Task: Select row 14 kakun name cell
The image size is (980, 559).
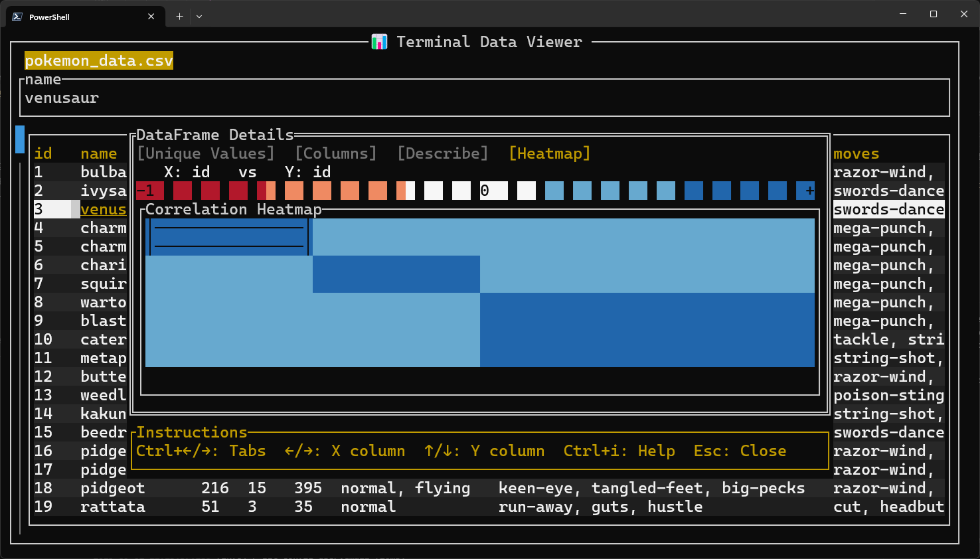Action: 104,414
